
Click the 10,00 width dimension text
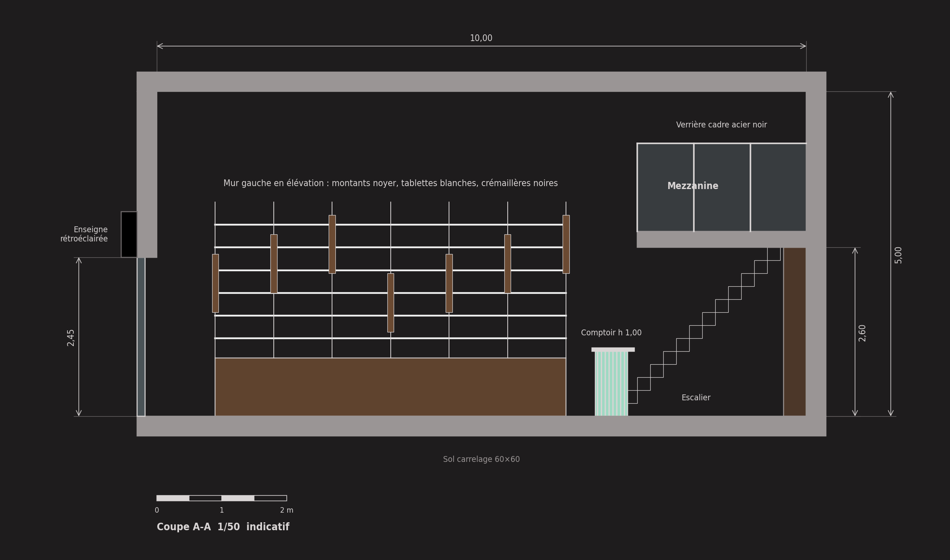pyautogui.click(x=481, y=38)
